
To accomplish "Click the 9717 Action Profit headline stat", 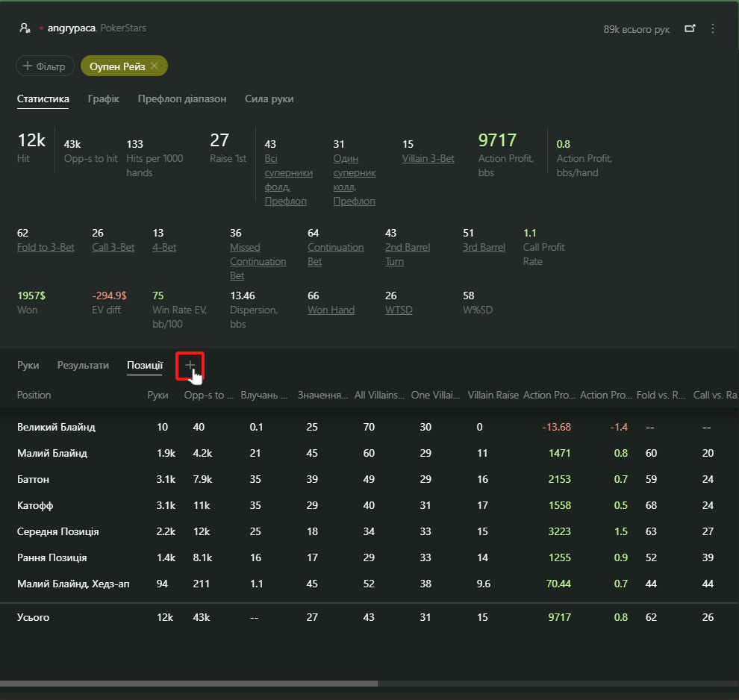I will tap(497, 140).
